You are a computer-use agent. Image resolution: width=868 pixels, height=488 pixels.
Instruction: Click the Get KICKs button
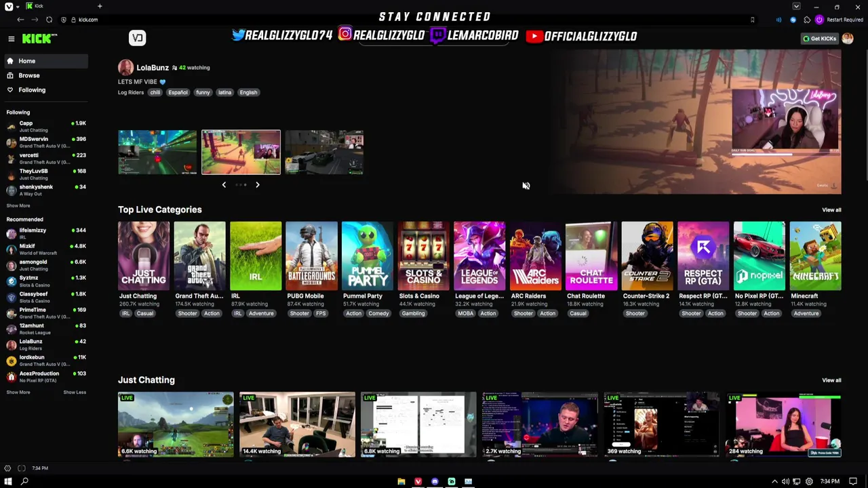(x=819, y=39)
